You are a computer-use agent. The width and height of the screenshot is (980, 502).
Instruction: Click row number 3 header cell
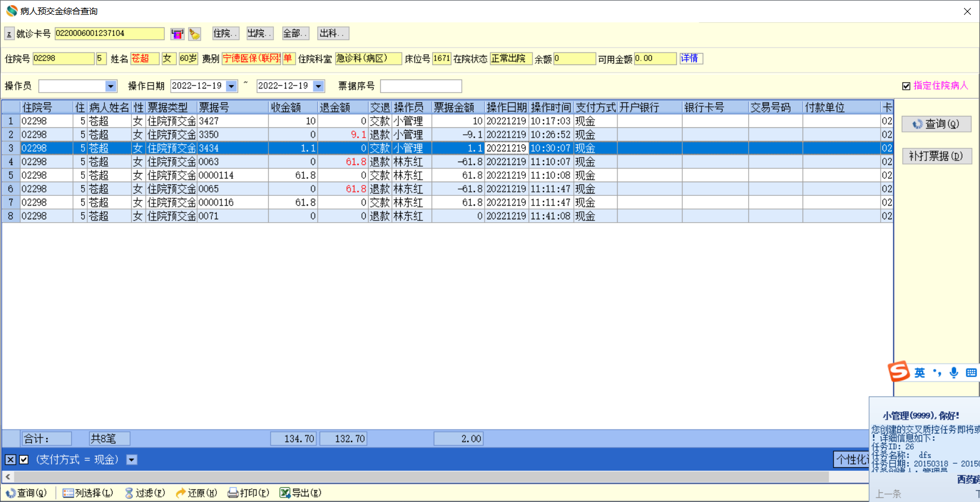tap(11, 148)
